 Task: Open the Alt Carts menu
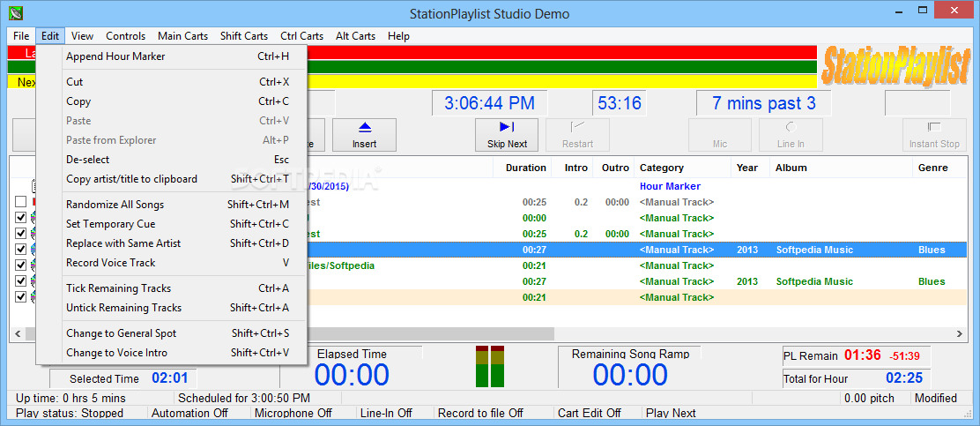coord(356,35)
